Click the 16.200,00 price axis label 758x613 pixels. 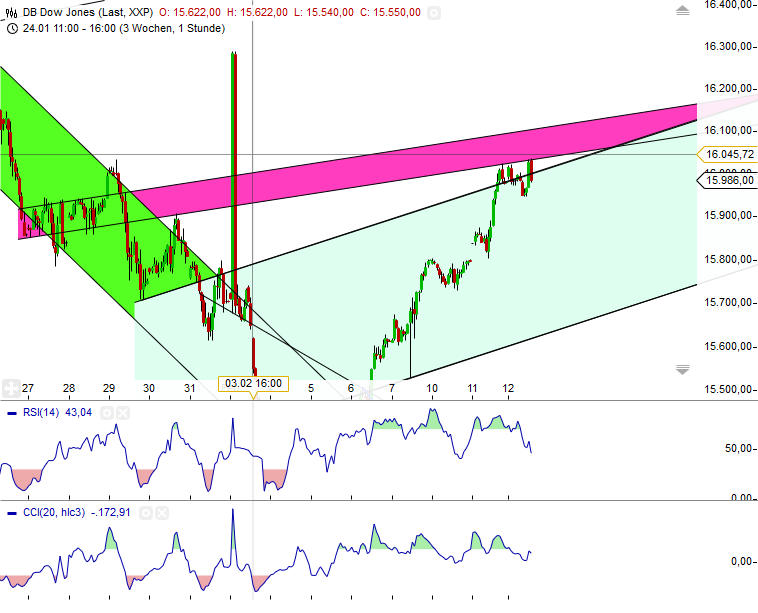(728, 88)
